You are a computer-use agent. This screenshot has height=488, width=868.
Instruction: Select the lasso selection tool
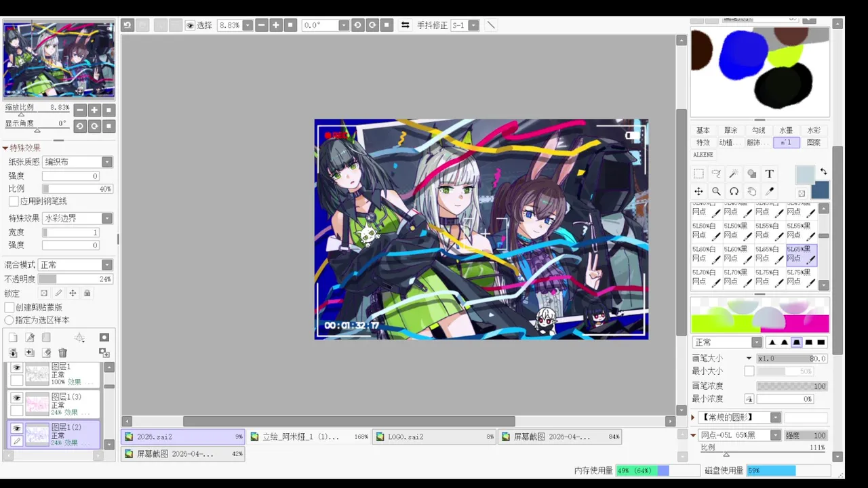click(x=716, y=174)
